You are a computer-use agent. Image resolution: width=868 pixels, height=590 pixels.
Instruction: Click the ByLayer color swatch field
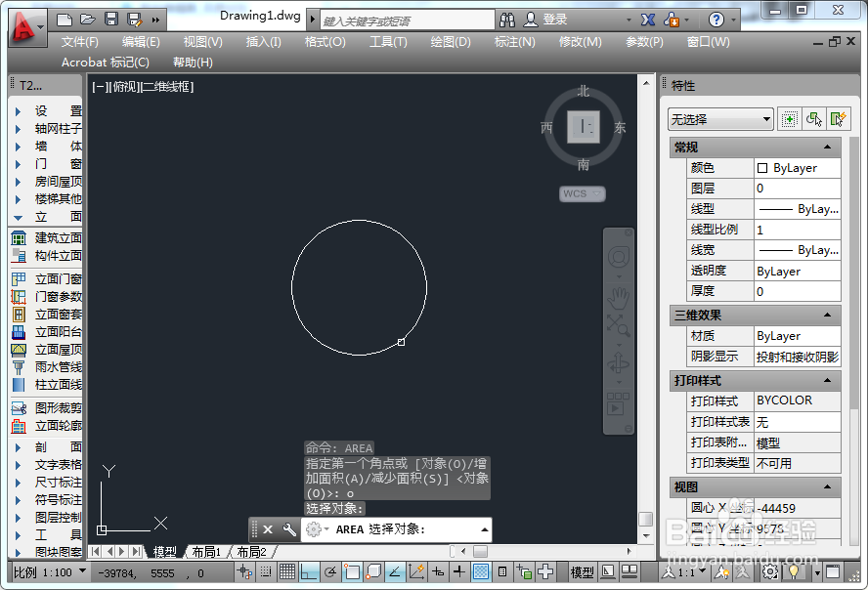[798, 168]
